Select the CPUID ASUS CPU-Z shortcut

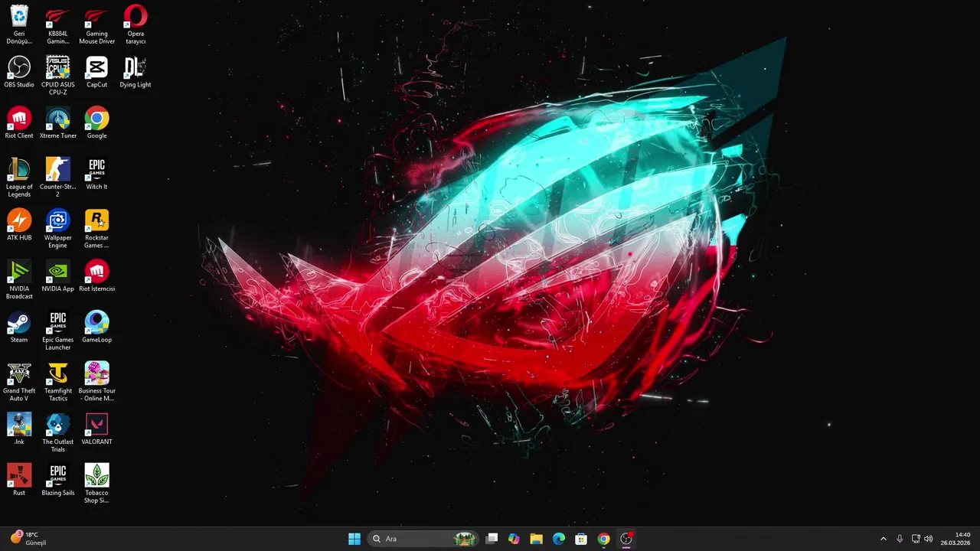(58, 76)
